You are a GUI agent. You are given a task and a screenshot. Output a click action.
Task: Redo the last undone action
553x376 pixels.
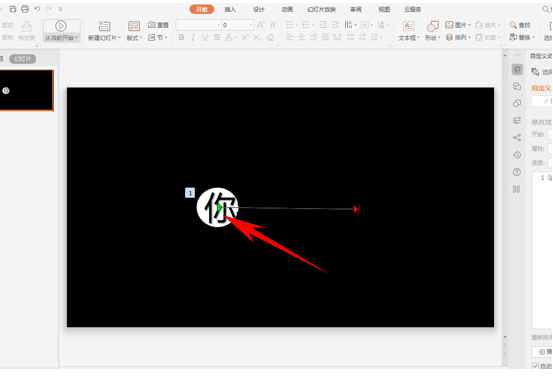pyautogui.click(x=49, y=9)
